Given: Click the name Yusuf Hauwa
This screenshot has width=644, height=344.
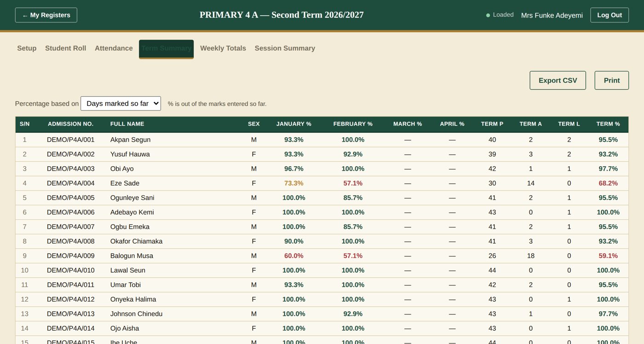Looking at the screenshot, I should click(130, 154).
